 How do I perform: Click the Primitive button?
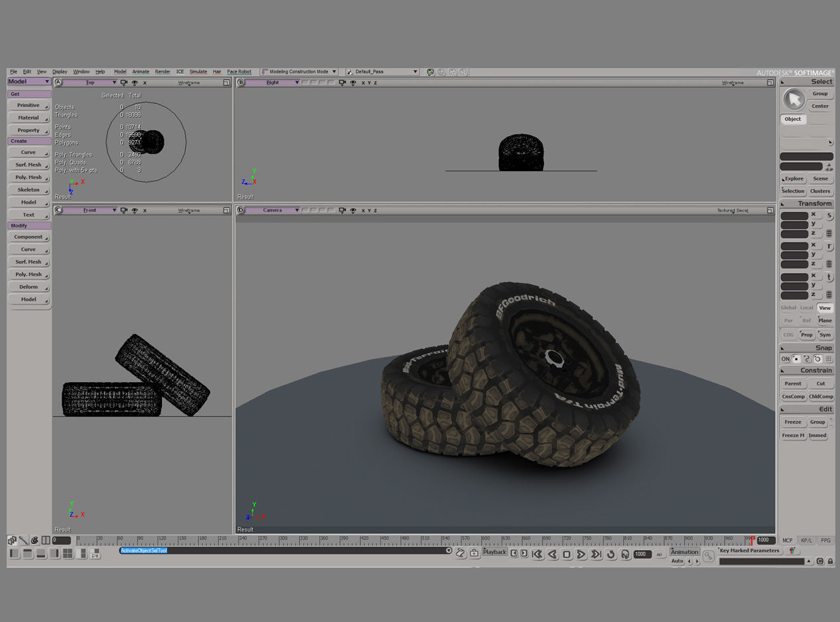(29, 105)
